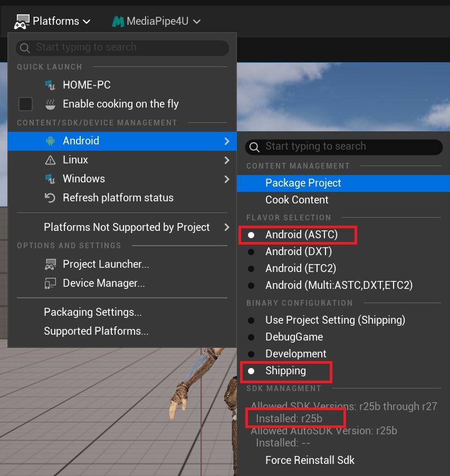Select DebugGame binary configuration
This screenshot has height=476, width=450.
point(343,337)
